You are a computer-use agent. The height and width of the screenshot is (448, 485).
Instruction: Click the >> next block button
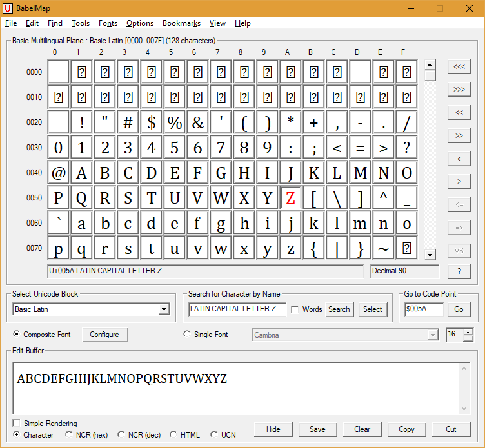pos(459,135)
